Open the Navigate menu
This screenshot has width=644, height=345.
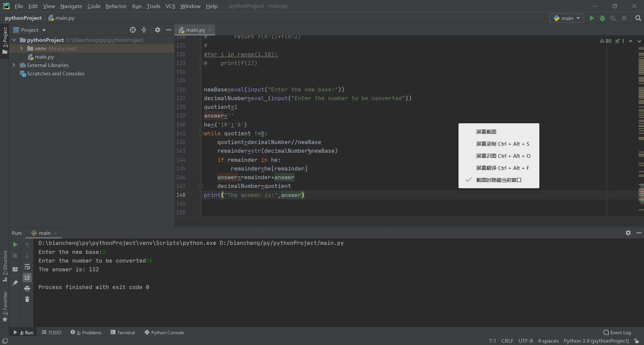[71, 6]
